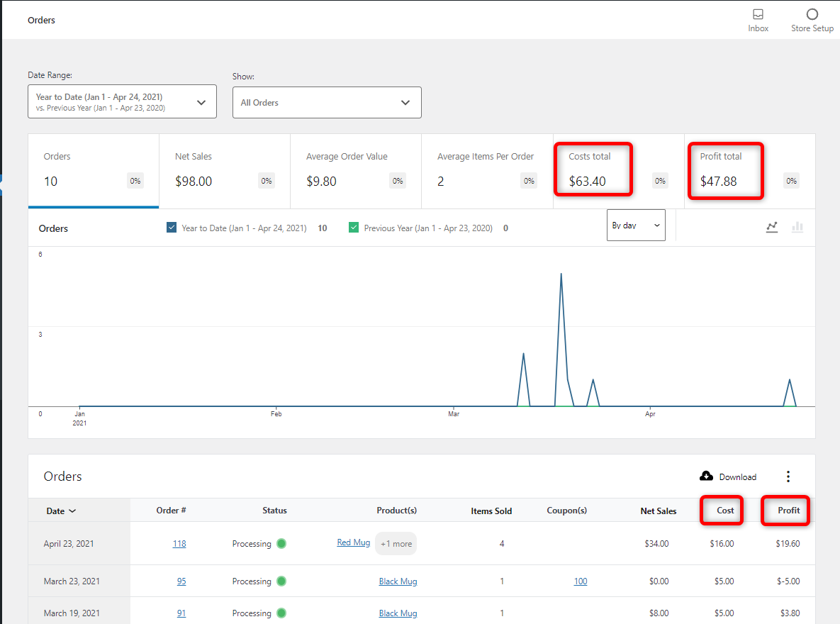
Task: Sort by Net Sales column header
Action: click(x=659, y=511)
